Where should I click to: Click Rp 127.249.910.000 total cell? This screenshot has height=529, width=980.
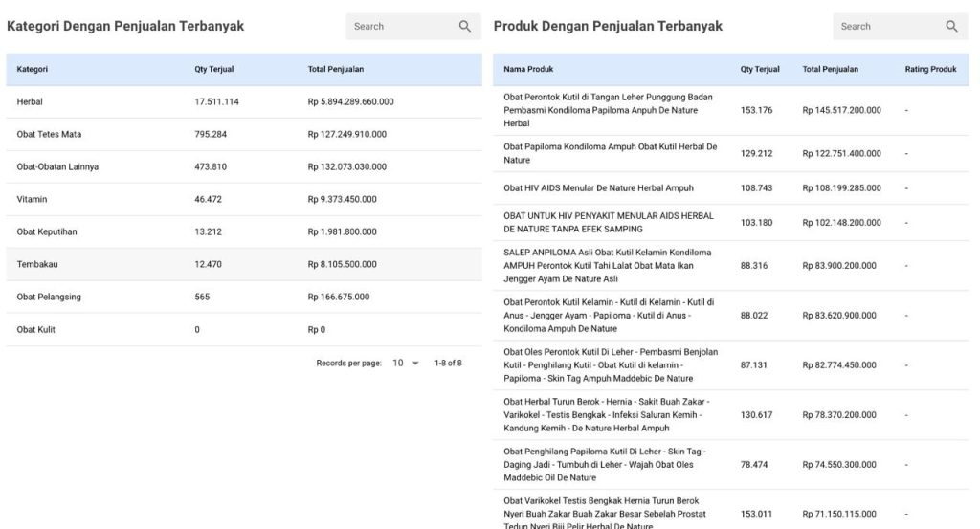click(346, 134)
